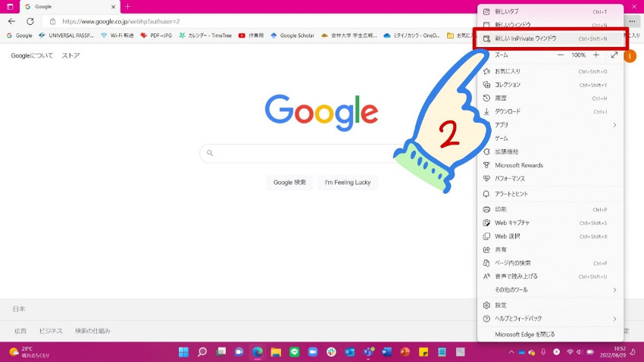This screenshot has height=362, width=644.
Task: Click Googleについて link
Action: click(x=32, y=55)
